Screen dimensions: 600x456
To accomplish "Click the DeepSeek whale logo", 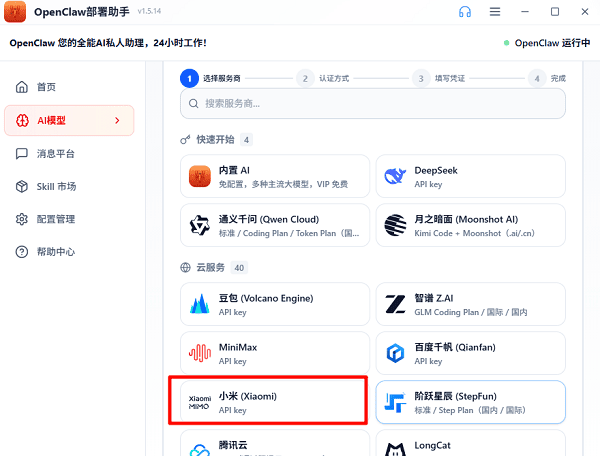I will (395, 176).
